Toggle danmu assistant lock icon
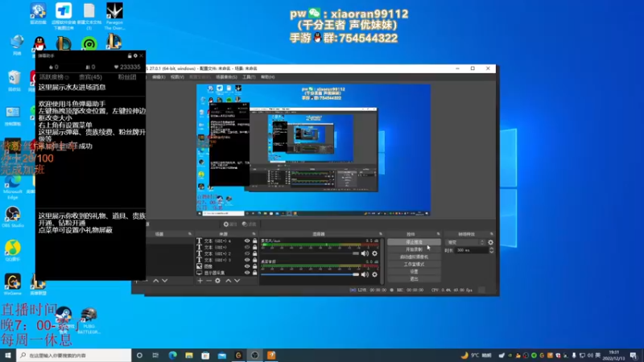The width and height of the screenshot is (644, 362). tap(130, 56)
